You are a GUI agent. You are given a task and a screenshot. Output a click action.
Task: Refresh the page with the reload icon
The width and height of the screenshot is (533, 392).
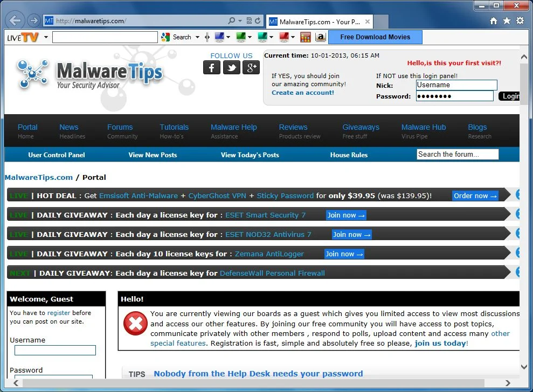(258, 20)
